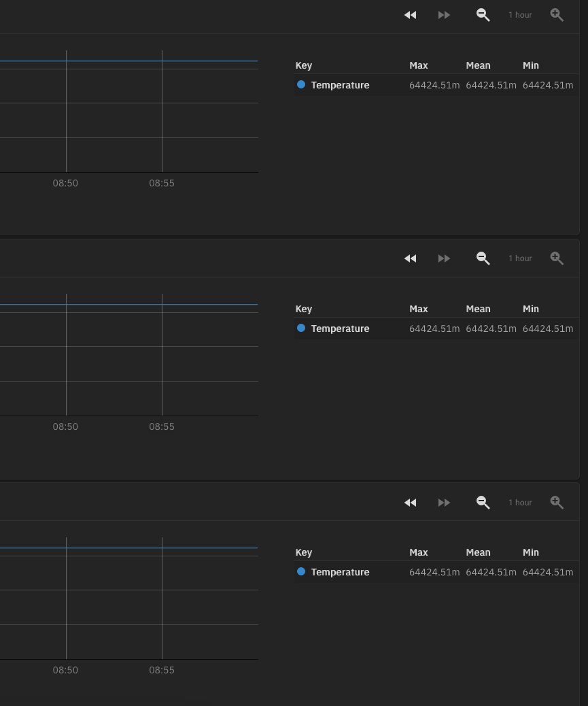Zoom in the bottom graph time range
The height and width of the screenshot is (706, 588).
[557, 503]
